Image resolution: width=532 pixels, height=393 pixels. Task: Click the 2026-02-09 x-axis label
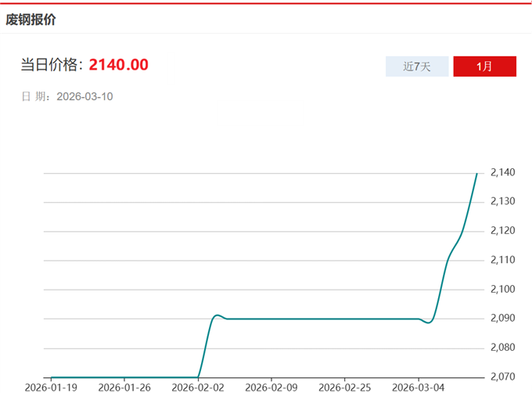coord(271,387)
